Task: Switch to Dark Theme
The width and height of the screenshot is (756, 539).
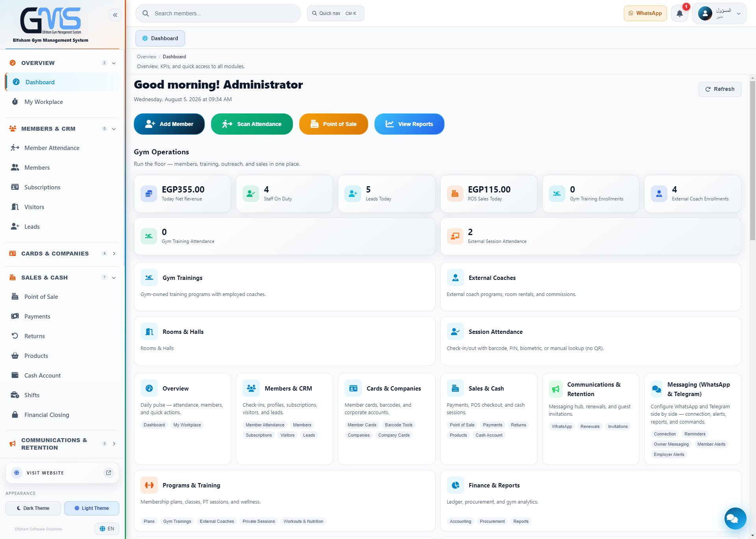Action: click(33, 508)
